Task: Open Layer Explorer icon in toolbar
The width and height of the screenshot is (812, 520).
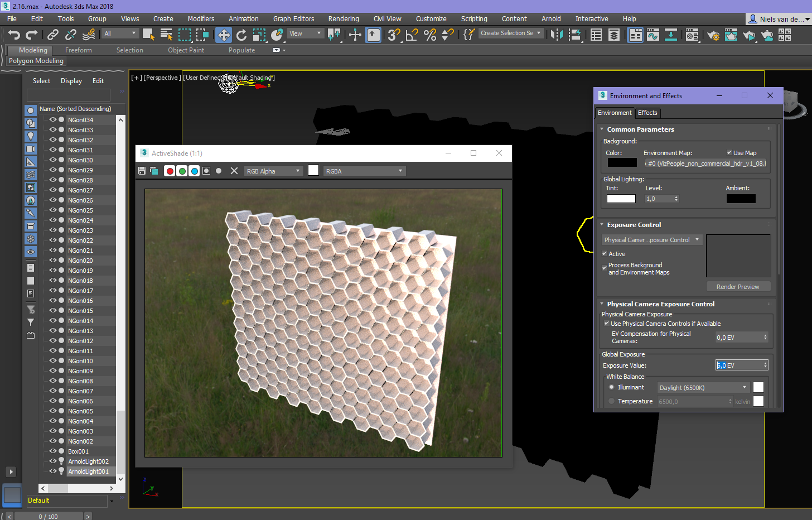Action: 614,35
